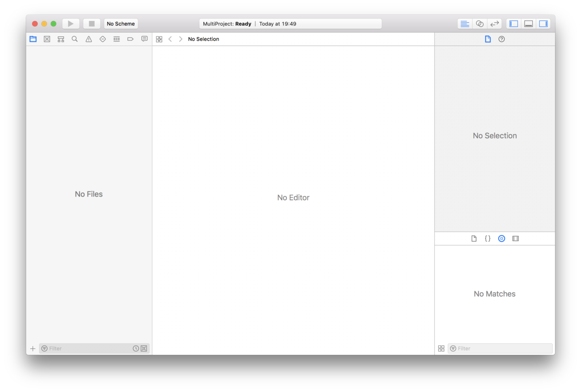Switch to the Version editor

point(495,24)
